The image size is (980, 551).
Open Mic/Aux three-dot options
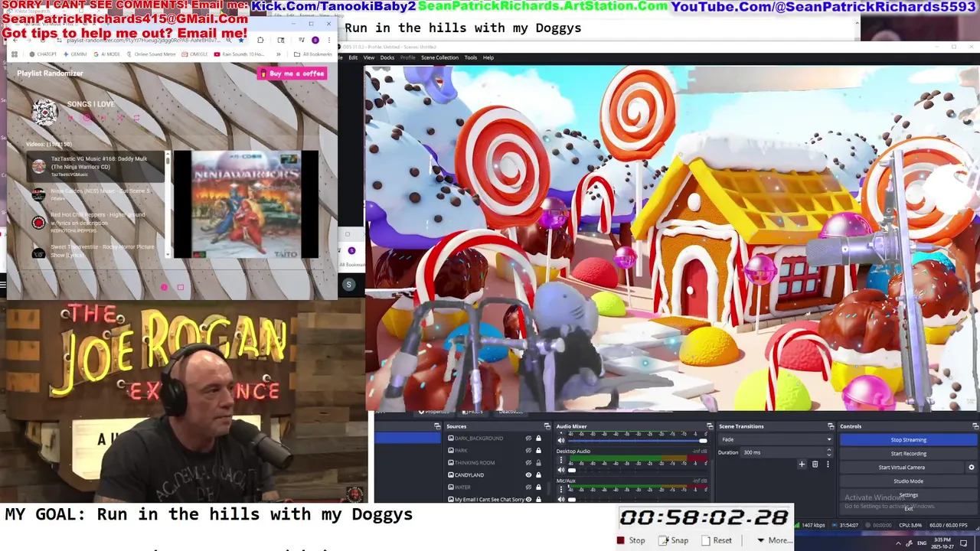tap(561, 489)
